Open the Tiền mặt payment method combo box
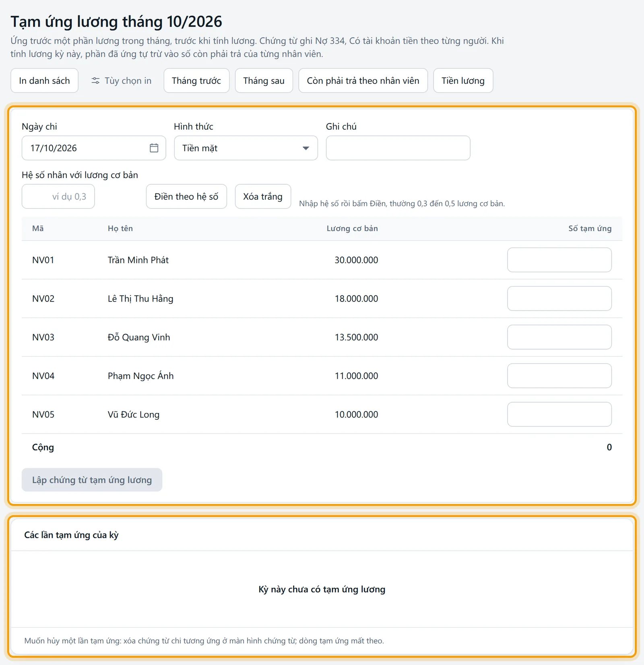Image resolution: width=644 pixels, height=665 pixels. click(246, 148)
